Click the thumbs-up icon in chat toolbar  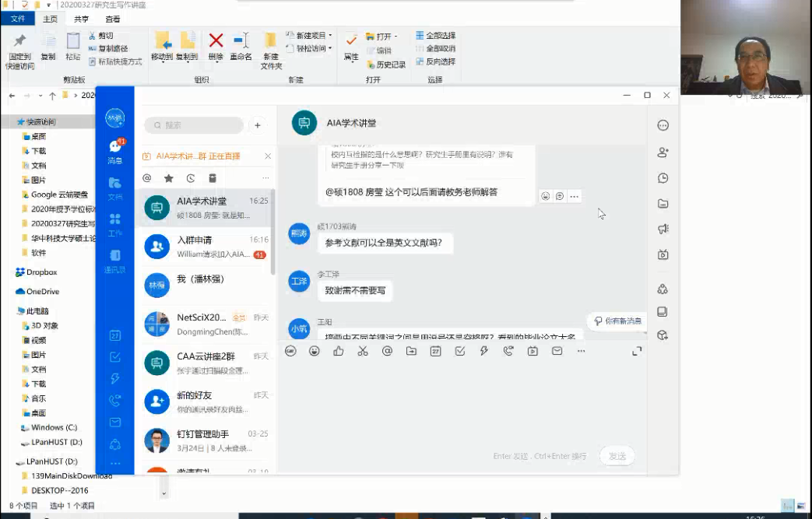click(x=339, y=351)
